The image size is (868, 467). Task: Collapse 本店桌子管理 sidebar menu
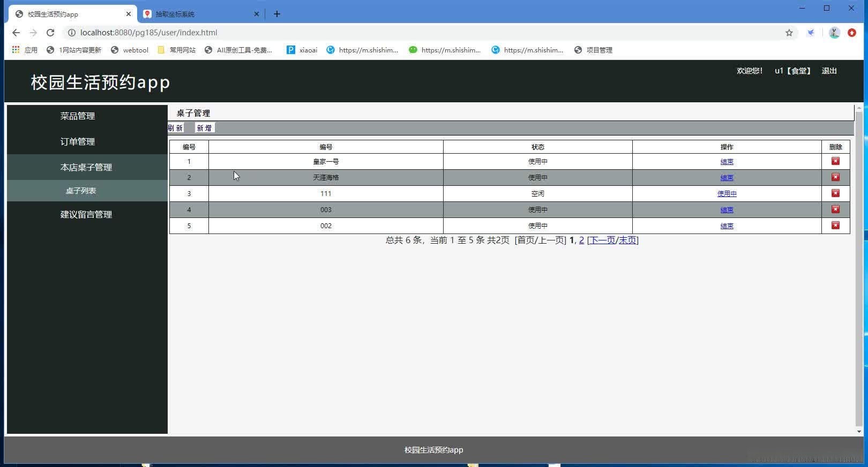87,167
